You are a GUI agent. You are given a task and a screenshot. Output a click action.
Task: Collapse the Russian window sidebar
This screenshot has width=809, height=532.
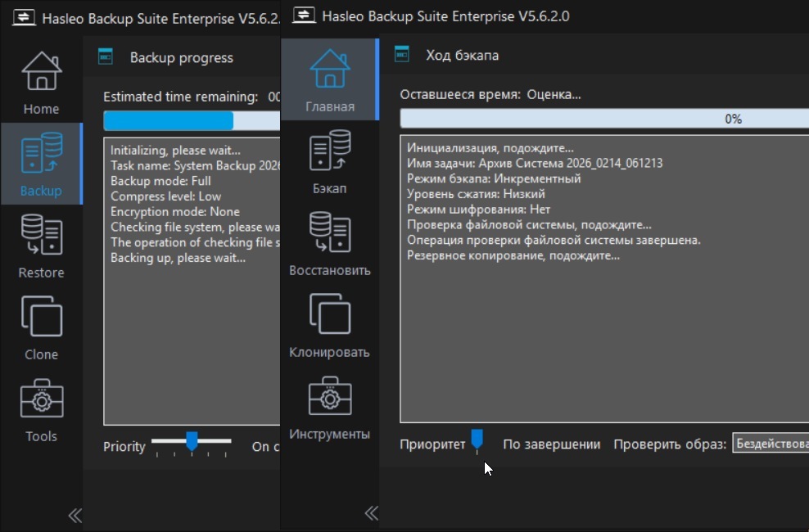tap(371, 513)
